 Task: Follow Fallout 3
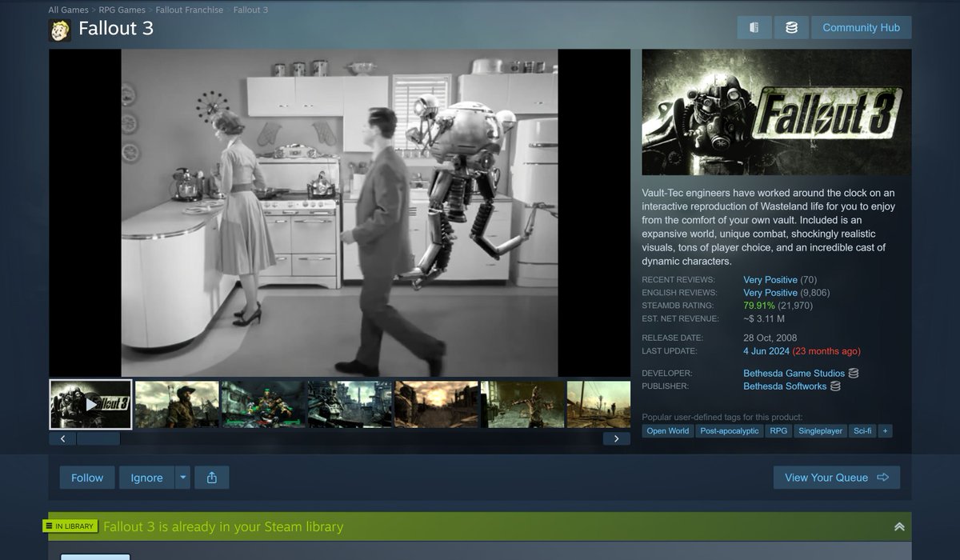(87, 478)
